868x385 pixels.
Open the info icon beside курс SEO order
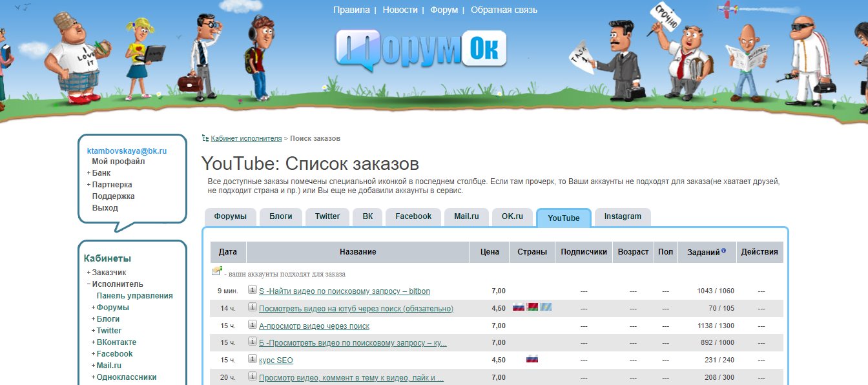tap(252, 359)
